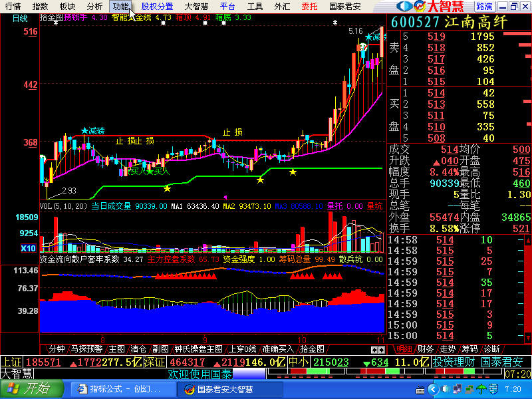This screenshot has width=532, height=399.
Task: Click the blue hexagon logo icon
Action: pyautogui.click(x=405, y=6)
